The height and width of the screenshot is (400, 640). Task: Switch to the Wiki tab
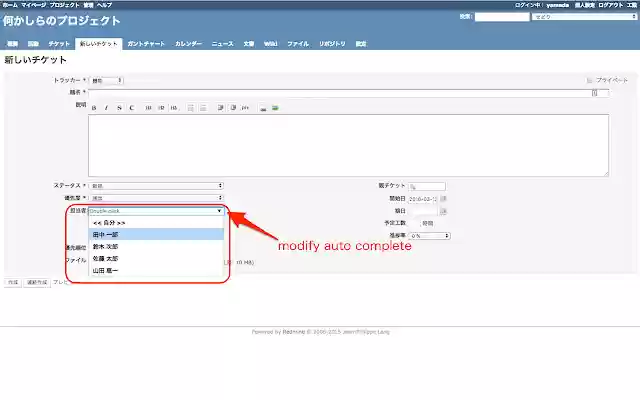[x=271, y=44]
